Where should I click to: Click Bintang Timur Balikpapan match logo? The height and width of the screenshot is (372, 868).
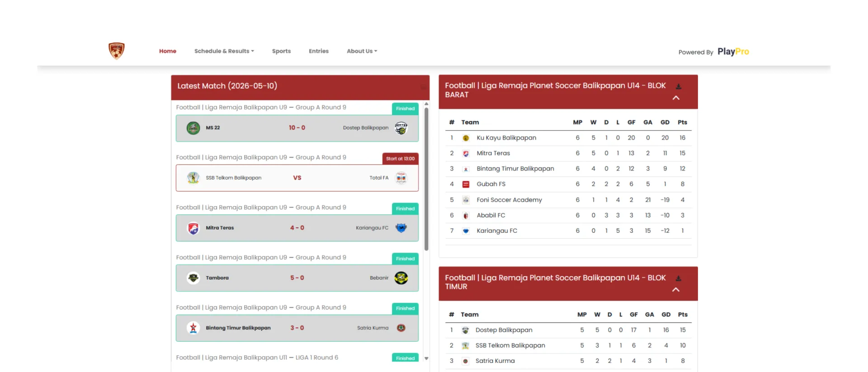[x=193, y=328]
